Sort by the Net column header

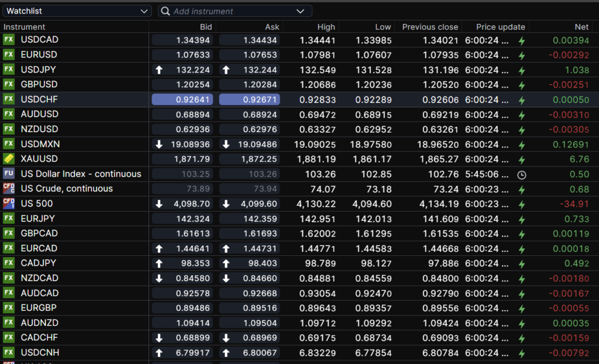581,27
